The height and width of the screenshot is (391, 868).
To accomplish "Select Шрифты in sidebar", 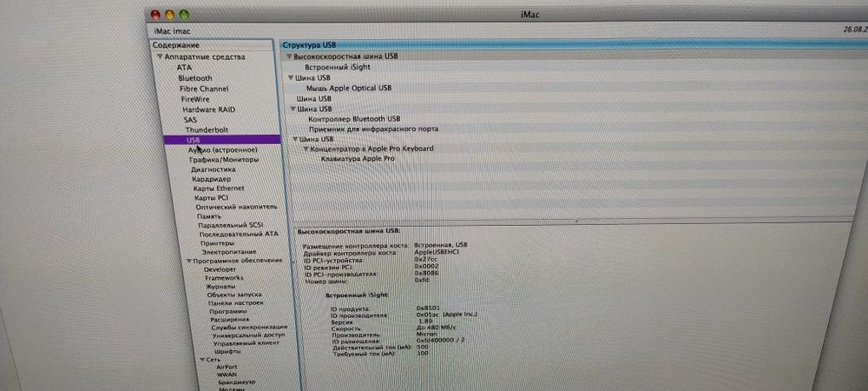I will [x=227, y=351].
